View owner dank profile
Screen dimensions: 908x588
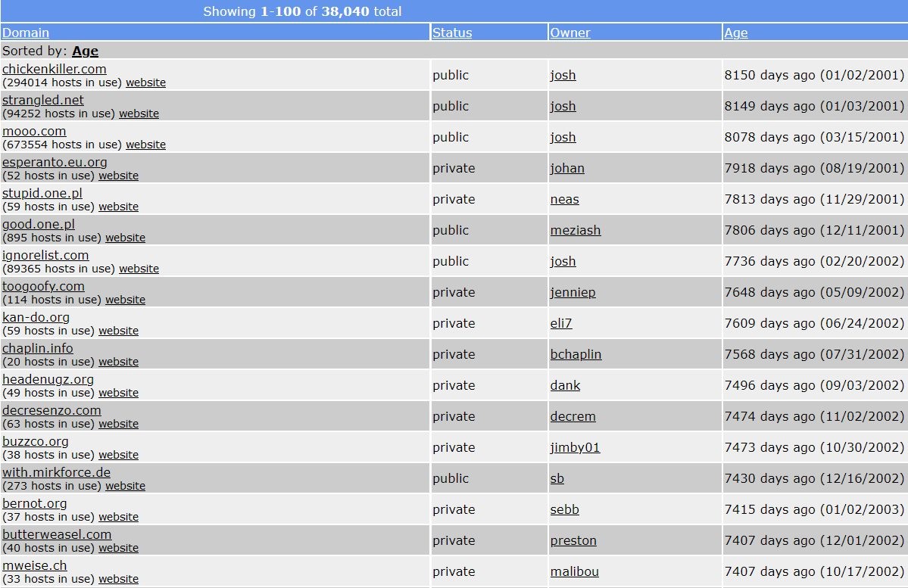pos(565,385)
